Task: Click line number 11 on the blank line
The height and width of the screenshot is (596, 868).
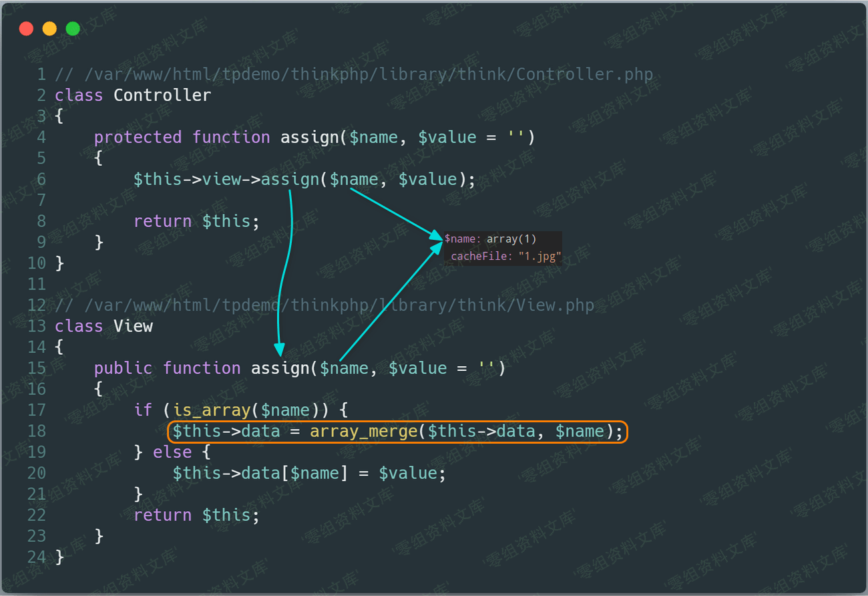Action: (37, 285)
